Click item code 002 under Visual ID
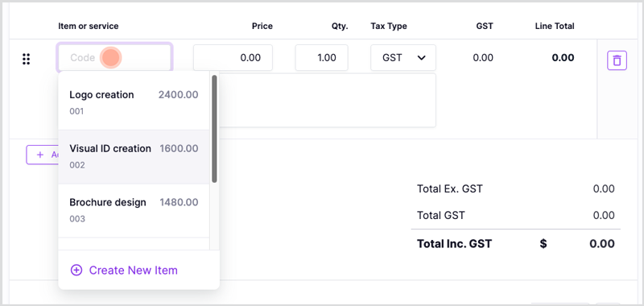The height and width of the screenshot is (306, 644). [x=77, y=165]
